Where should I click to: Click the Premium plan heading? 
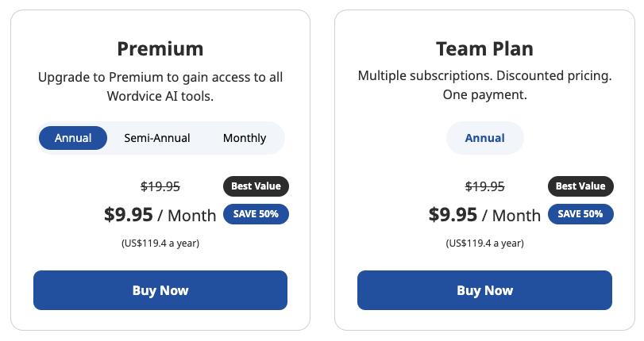click(x=160, y=49)
